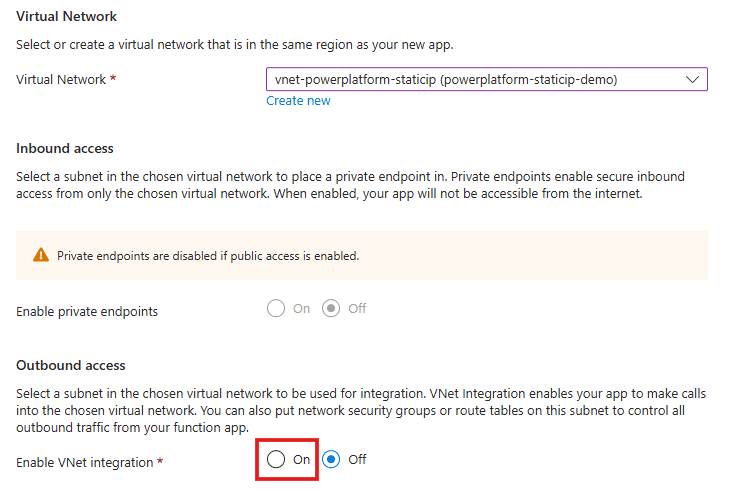Click the bold Virtual Network section heading

[x=66, y=17]
